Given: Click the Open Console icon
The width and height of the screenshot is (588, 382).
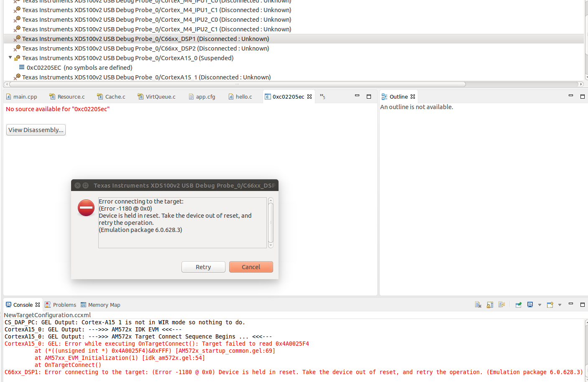Looking at the screenshot, I should point(550,305).
